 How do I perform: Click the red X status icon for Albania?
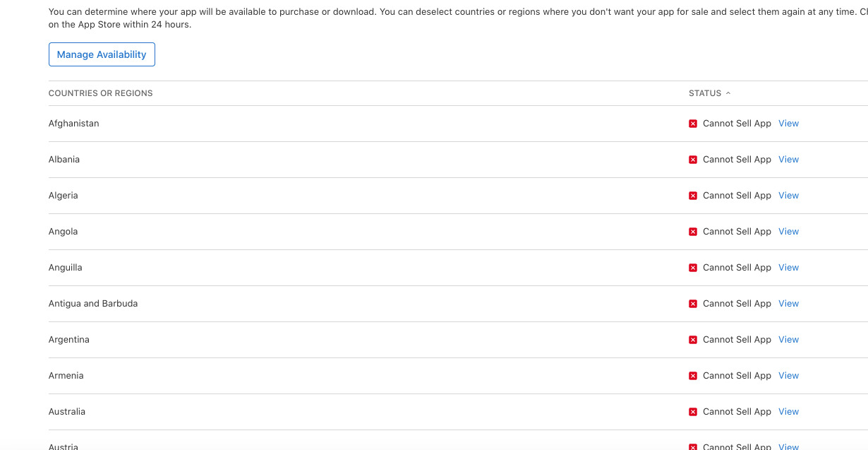[693, 160]
